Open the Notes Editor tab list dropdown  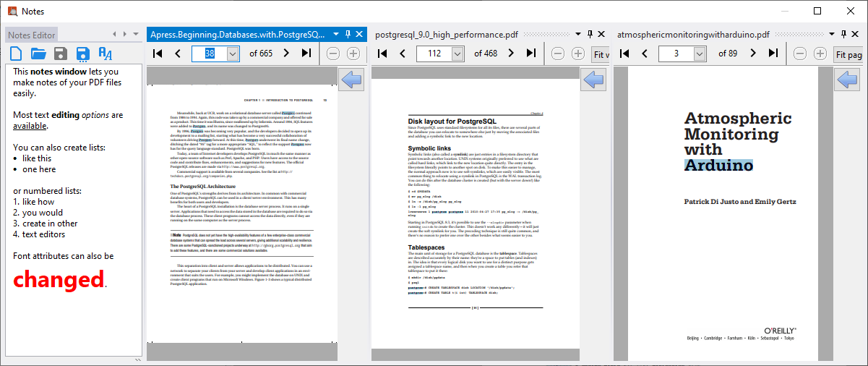pos(136,34)
